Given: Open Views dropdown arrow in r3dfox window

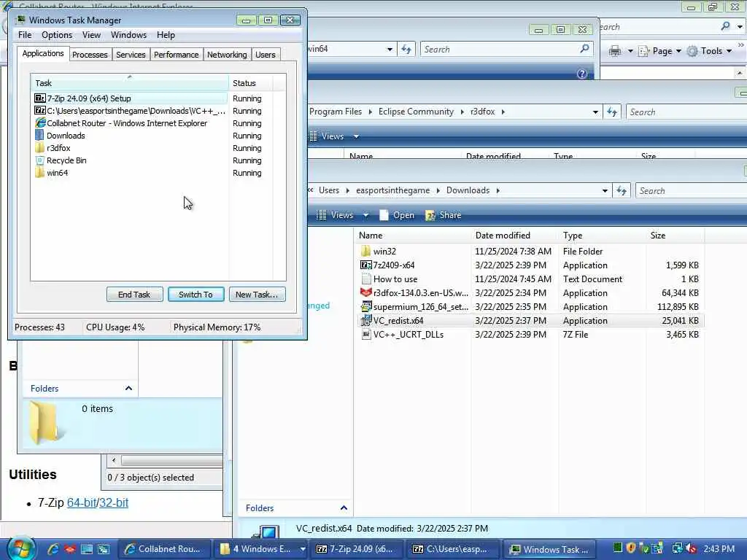Looking at the screenshot, I should click(x=356, y=136).
